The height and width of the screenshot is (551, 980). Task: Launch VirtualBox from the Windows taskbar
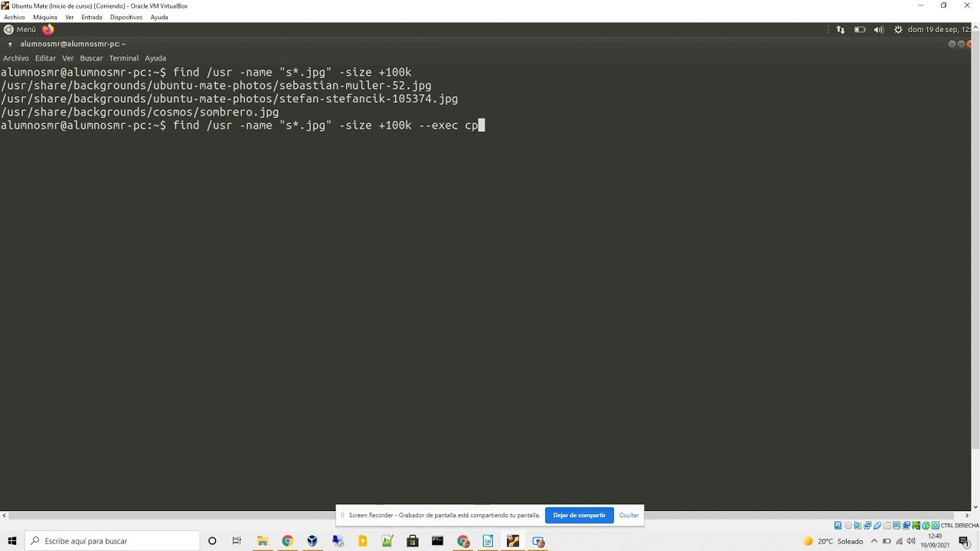pos(312,541)
